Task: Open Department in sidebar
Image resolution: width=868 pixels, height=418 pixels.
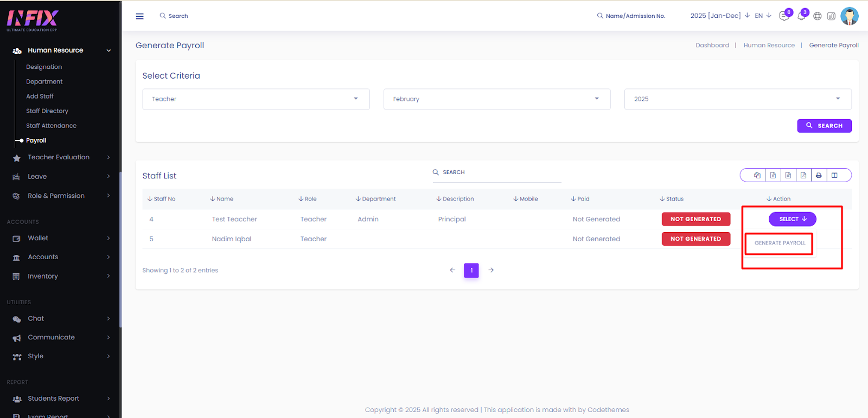Action: click(44, 82)
